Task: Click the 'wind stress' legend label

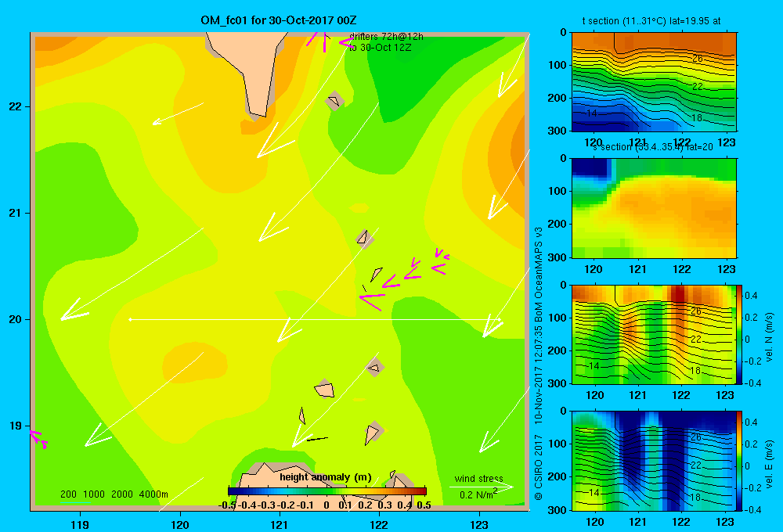Action: tap(479, 478)
